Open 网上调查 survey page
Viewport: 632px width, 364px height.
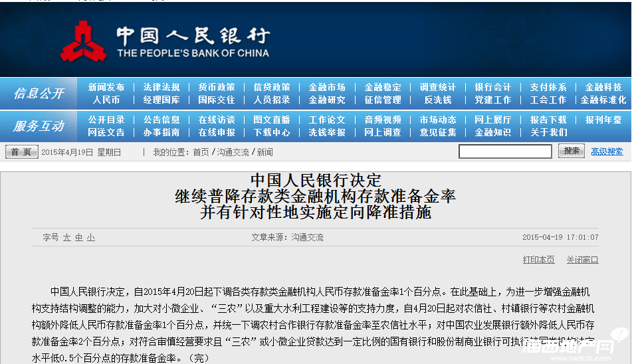click(383, 132)
